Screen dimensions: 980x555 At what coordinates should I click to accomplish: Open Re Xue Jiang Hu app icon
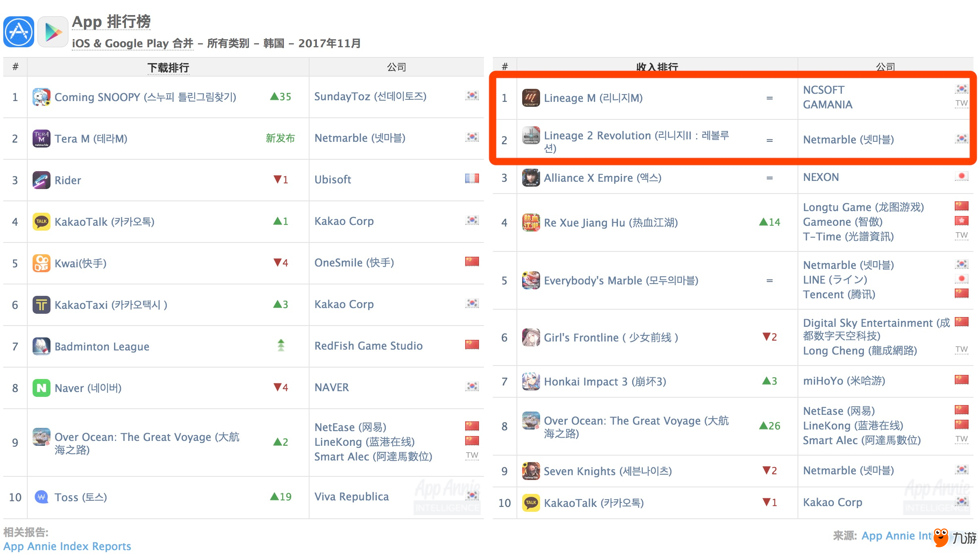(x=531, y=222)
